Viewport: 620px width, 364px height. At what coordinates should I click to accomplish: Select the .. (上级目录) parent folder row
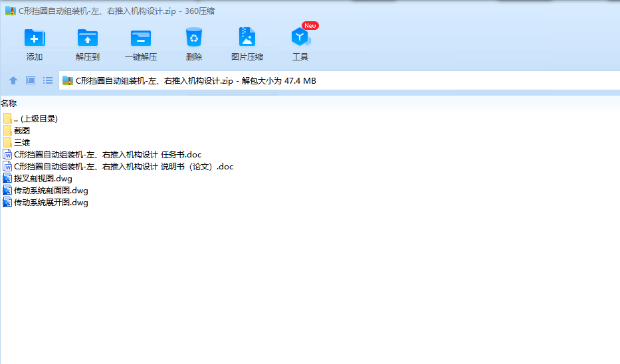[x=31, y=119]
